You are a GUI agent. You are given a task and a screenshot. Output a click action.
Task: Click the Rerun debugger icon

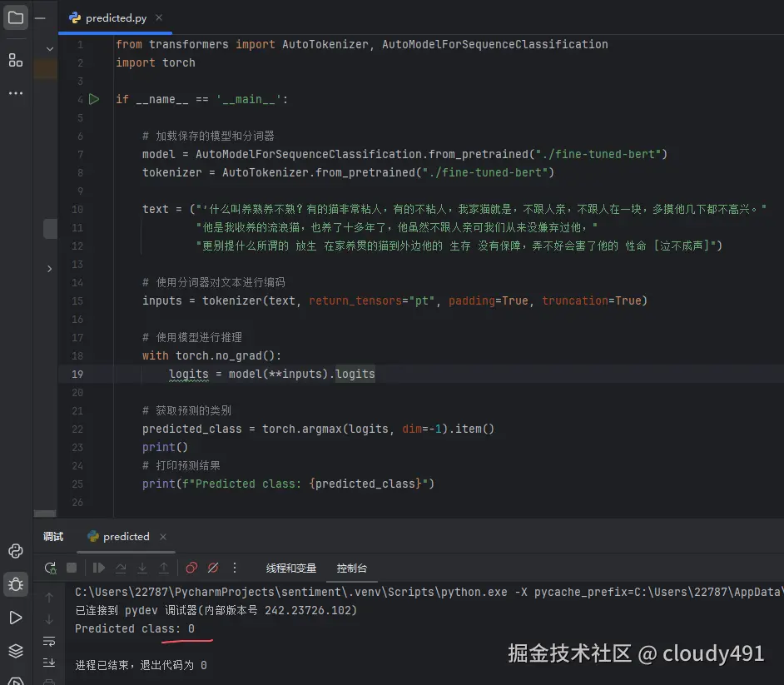(49, 567)
